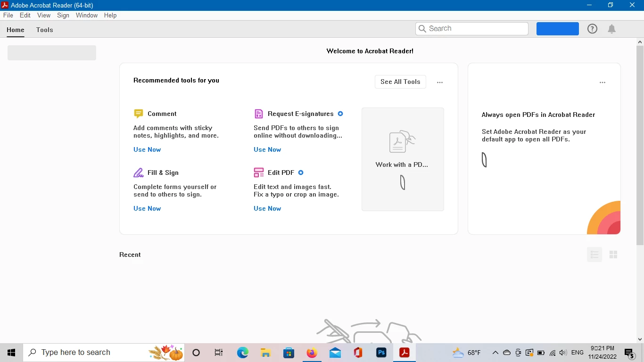Click Use Now under Fill & Sign
This screenshot has width=644, height=362.
(x=147, y=208)
